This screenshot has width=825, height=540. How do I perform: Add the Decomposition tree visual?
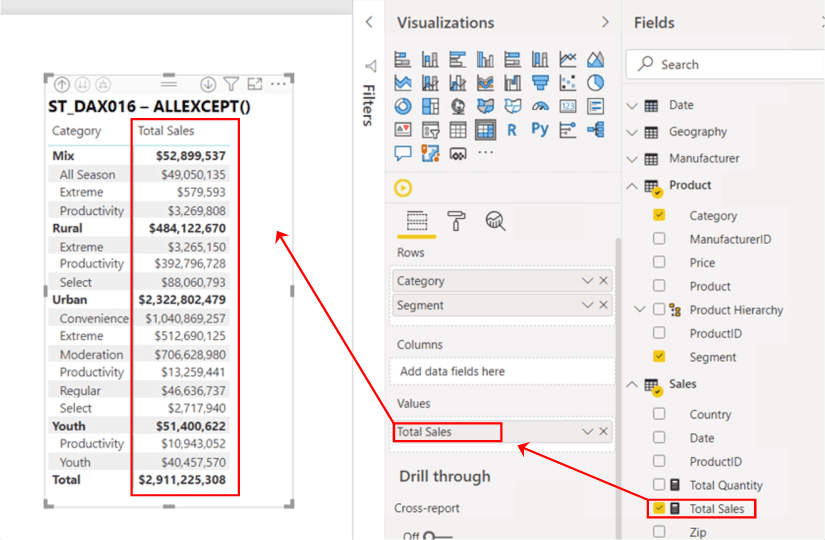pyautogui.click(x=595, y=129)
